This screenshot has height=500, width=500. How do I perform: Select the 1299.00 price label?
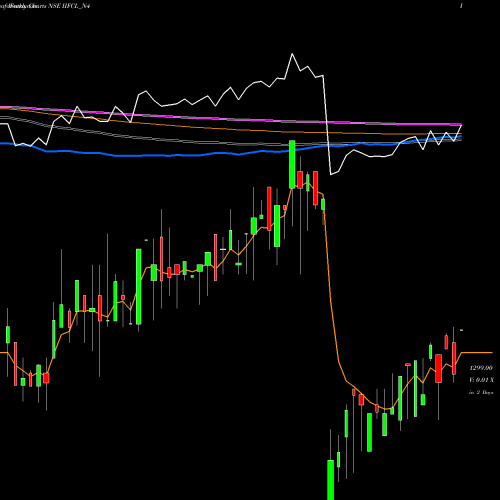(481, 368)
